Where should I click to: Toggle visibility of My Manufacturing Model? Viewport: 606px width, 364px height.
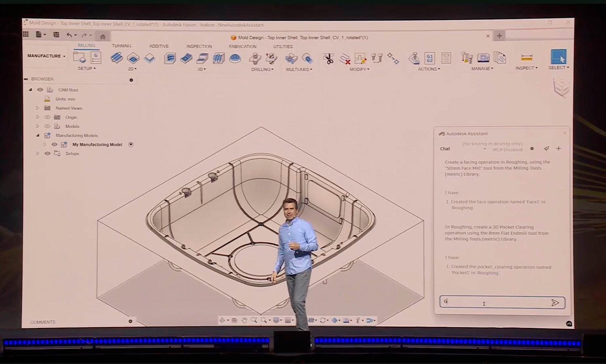pos(55,144)
